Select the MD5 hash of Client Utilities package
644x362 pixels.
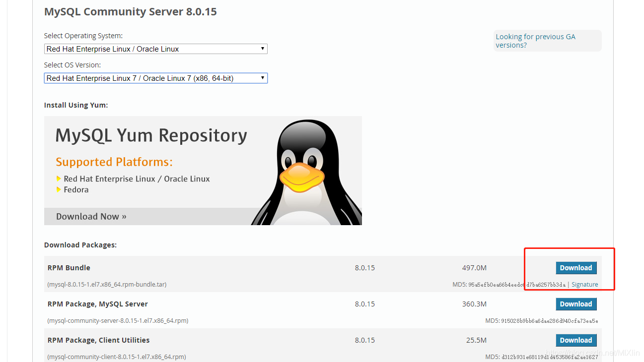click(550, 357)
